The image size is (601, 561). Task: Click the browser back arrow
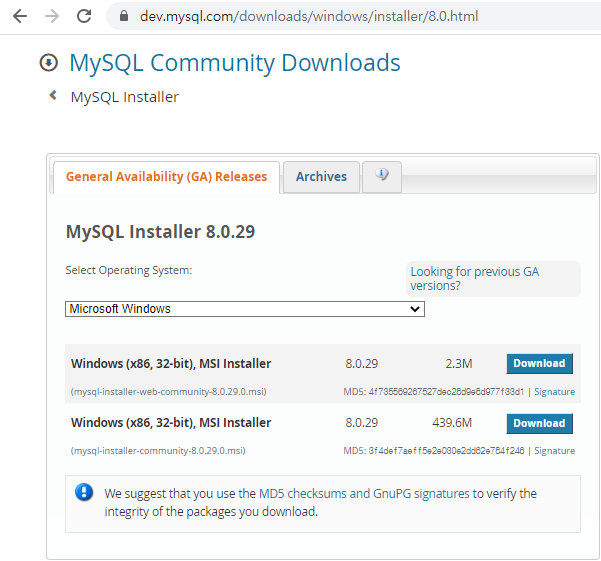(20, 16)
